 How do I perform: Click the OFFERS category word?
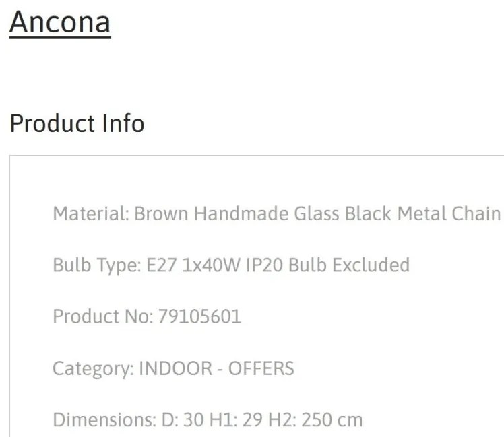coord(261,368)
